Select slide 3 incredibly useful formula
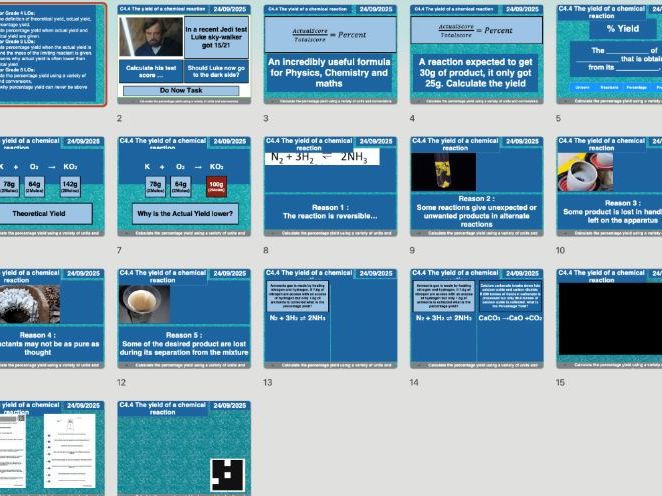This screenshot has height=496, width=662. point(330,54)
